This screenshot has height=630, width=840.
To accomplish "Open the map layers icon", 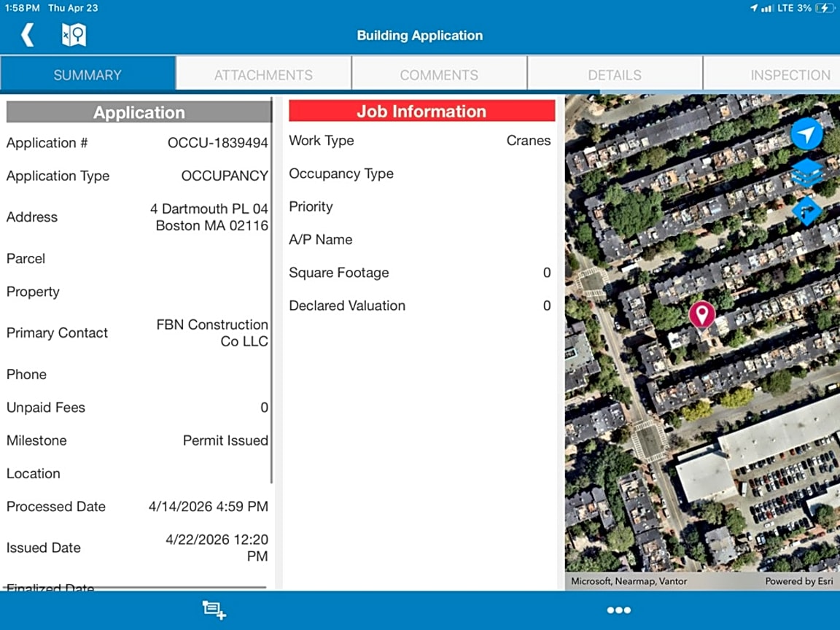I will tap(806, 173).
